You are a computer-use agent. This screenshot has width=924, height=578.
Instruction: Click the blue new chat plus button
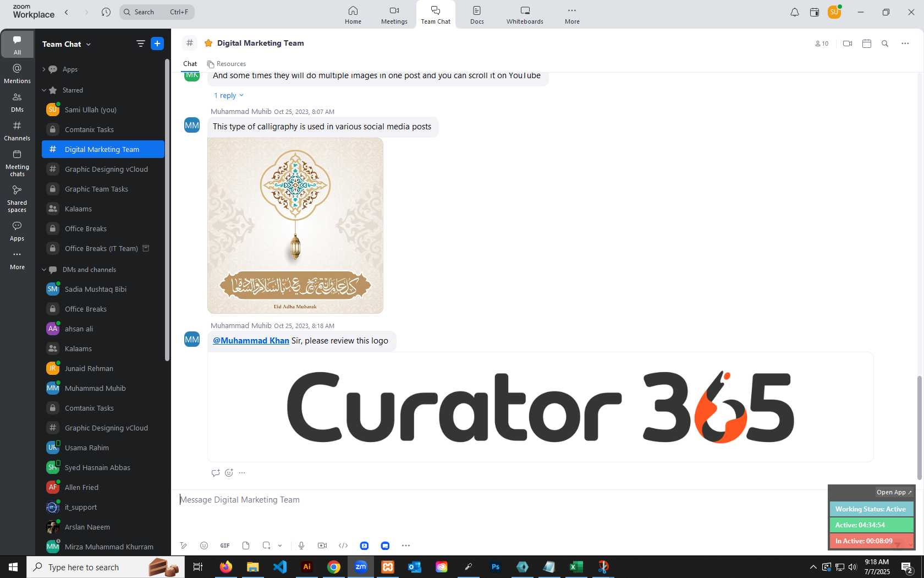[x=157, y=43]
